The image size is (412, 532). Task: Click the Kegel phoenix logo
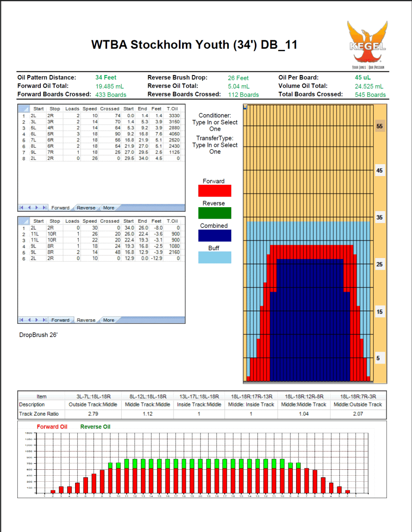point(368,45)
